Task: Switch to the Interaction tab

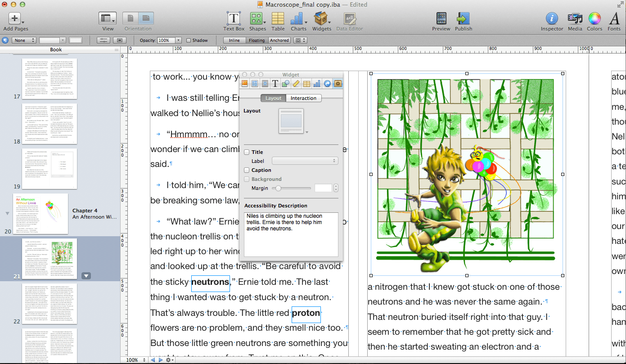Action: coord(303,98)
